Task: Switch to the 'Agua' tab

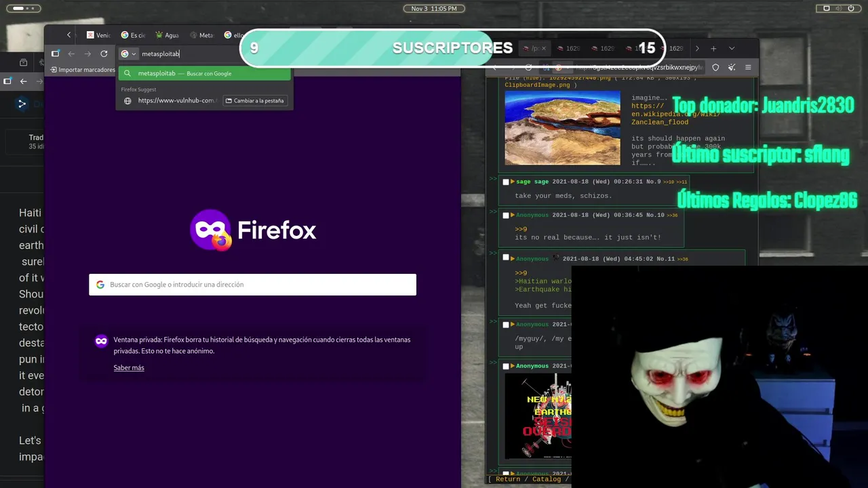Action: coord(167,35)
